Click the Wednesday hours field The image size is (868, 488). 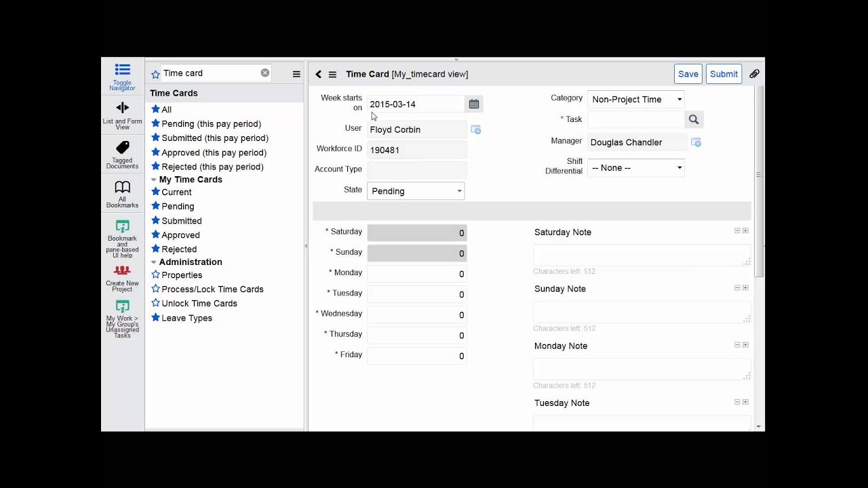(x=416, y=315)
